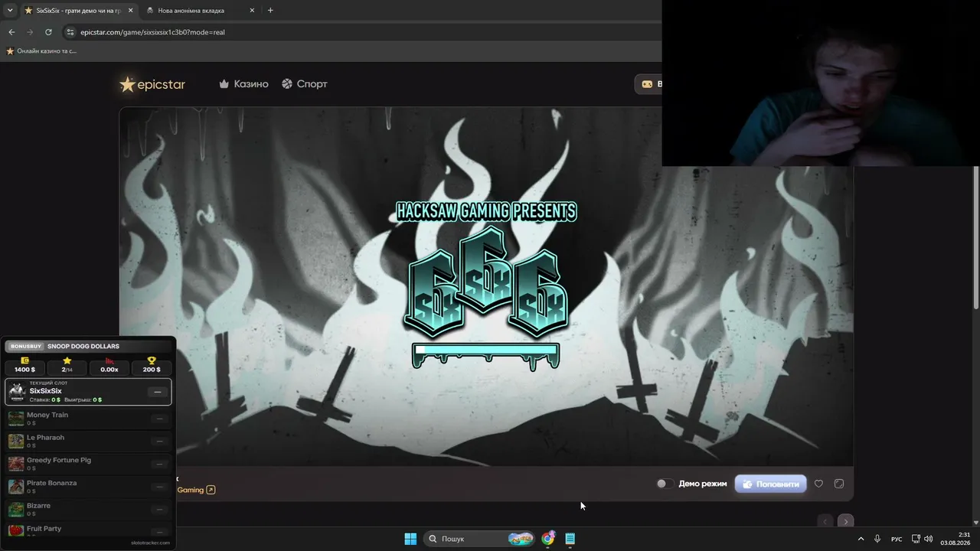Click the BONUSBUY badge in tracker
The height and width of the screenshot is (551, 980).
click(25, 346)
